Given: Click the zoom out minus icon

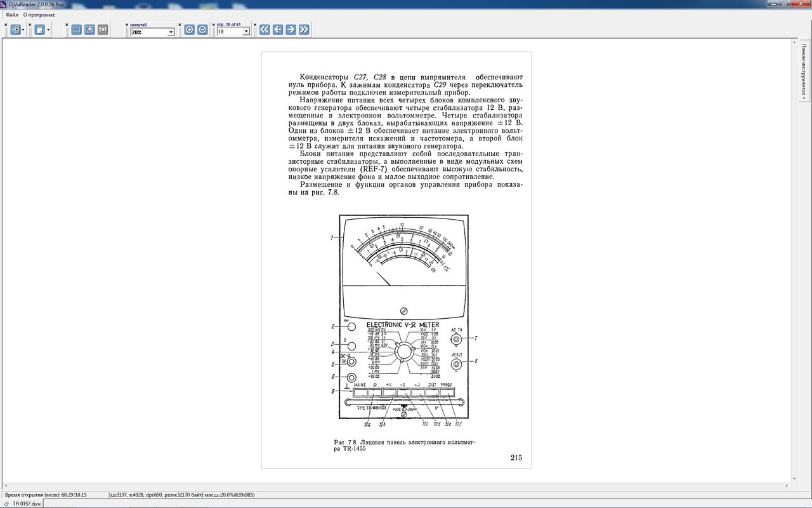Looking at the screenshot, I should 202,29.
